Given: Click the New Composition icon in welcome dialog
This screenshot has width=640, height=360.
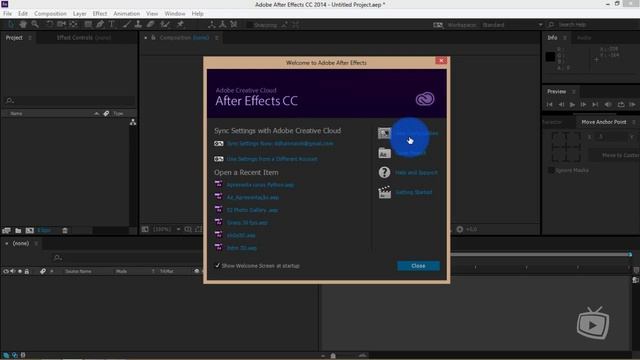Looking at the screenshot, I should [384, 133].
